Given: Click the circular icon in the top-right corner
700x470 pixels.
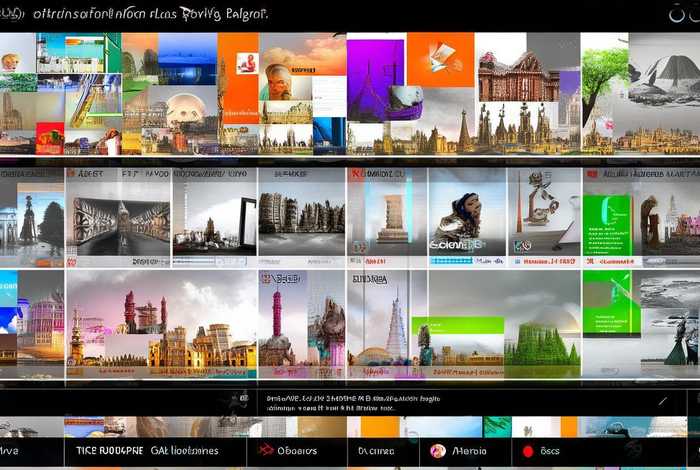Looking at the screenshot, I should click(x=682, y=15).
